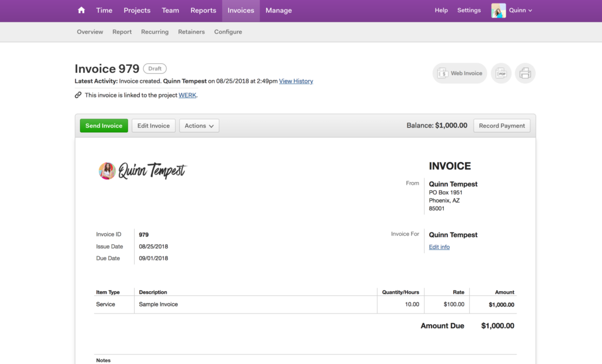Click the INVOICE title text
The height and width of the screenshot is (364, 602).
[450, 166]
